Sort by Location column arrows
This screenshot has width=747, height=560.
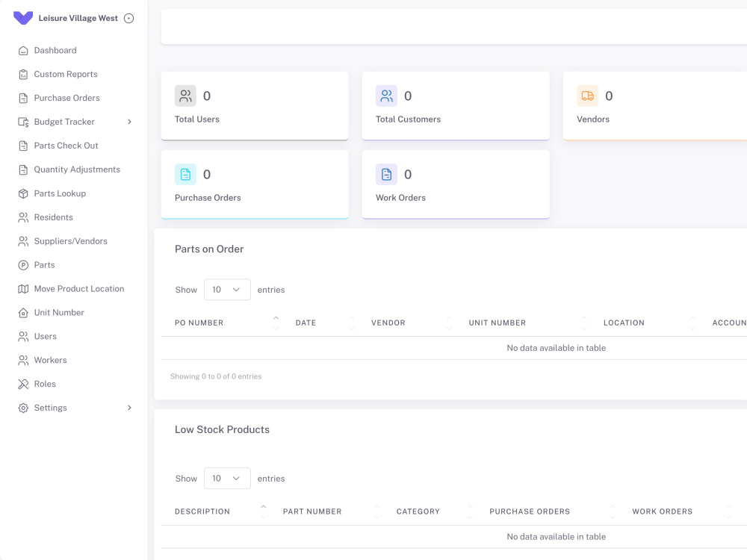(692, 323)
